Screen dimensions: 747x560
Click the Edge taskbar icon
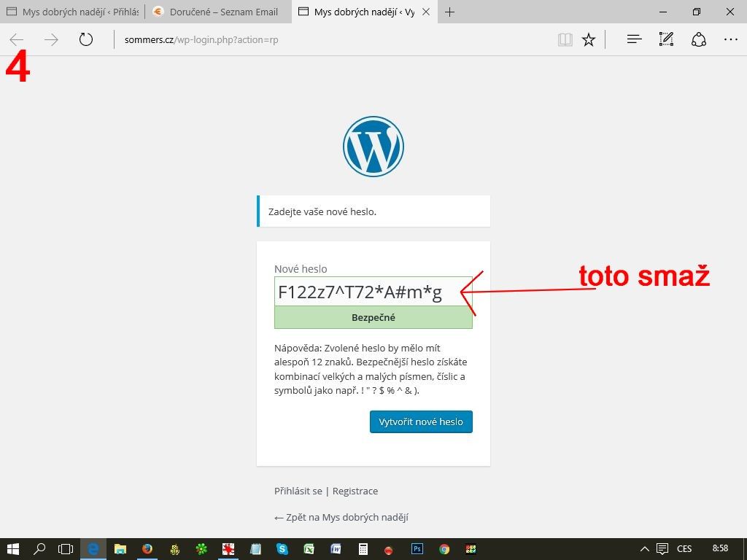tap(93, 549)
